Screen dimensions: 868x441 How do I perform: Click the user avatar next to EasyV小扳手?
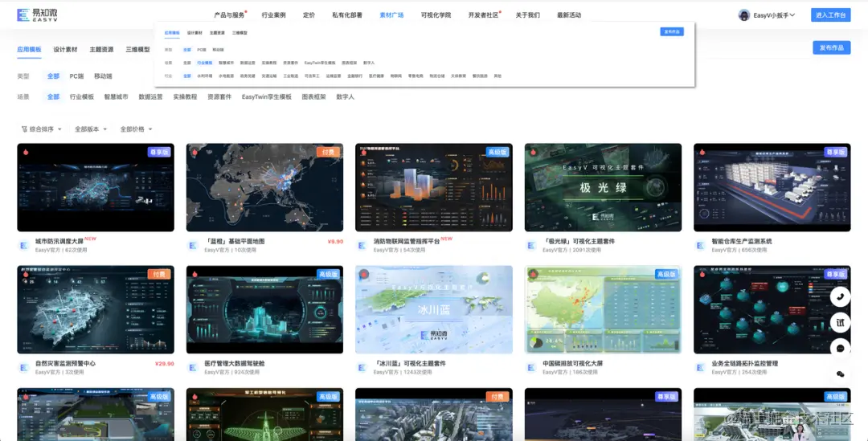coord(744,15)
